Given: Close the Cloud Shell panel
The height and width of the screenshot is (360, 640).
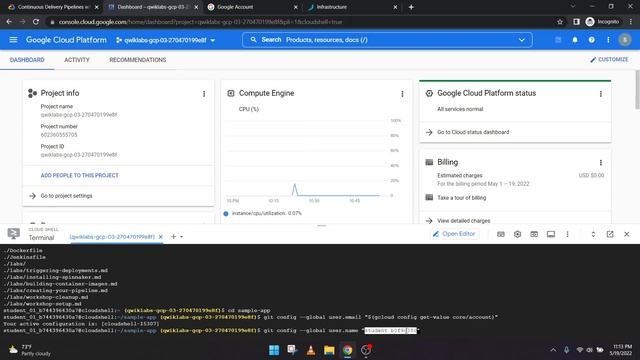Looking at the screenshot, I should [x=627, y=234].
